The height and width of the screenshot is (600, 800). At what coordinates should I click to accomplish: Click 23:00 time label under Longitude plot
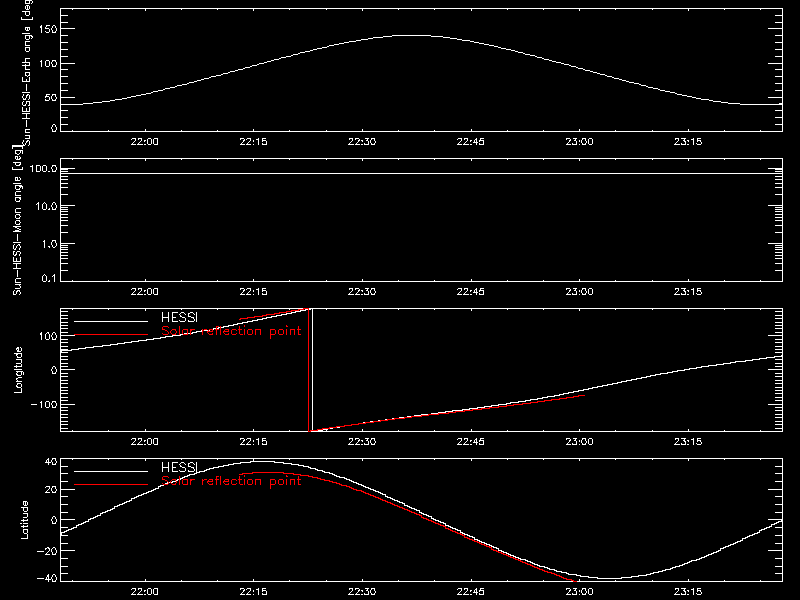pos(580,442)
